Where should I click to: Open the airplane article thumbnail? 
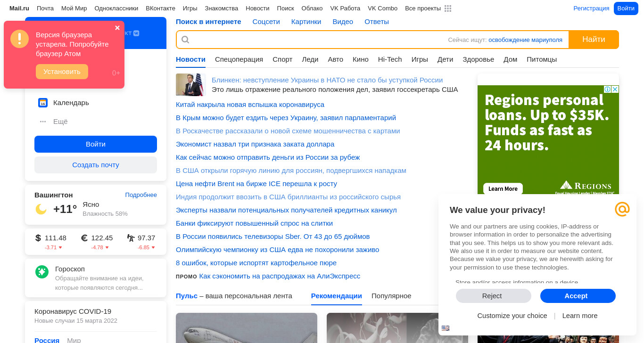(247, 328)
